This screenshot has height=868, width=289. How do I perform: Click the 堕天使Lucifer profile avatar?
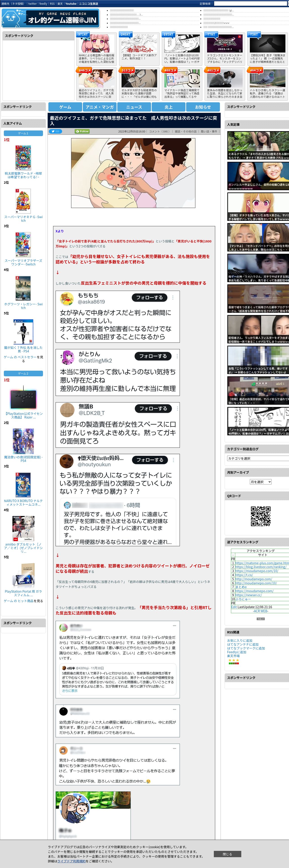point(67,461)
